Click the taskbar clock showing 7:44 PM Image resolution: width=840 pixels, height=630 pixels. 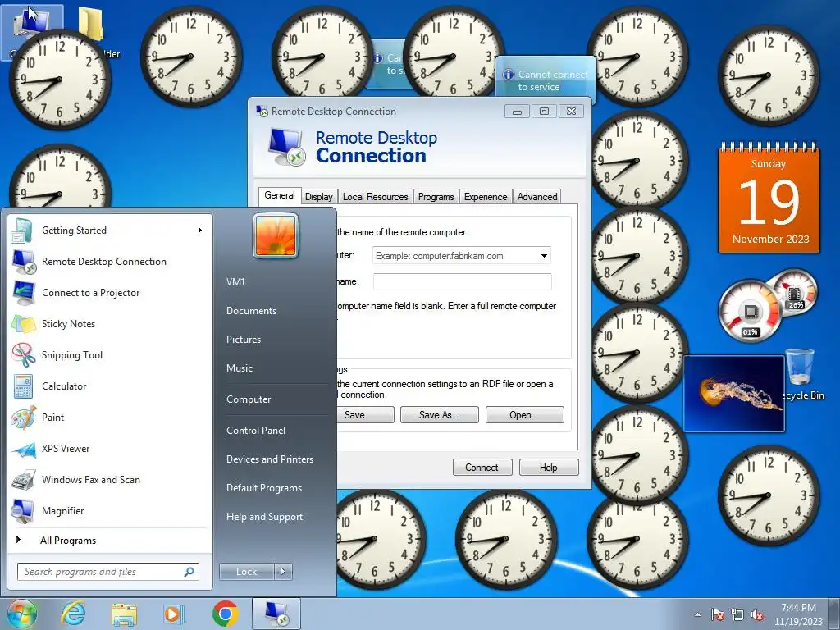click(x=798, y=614)
